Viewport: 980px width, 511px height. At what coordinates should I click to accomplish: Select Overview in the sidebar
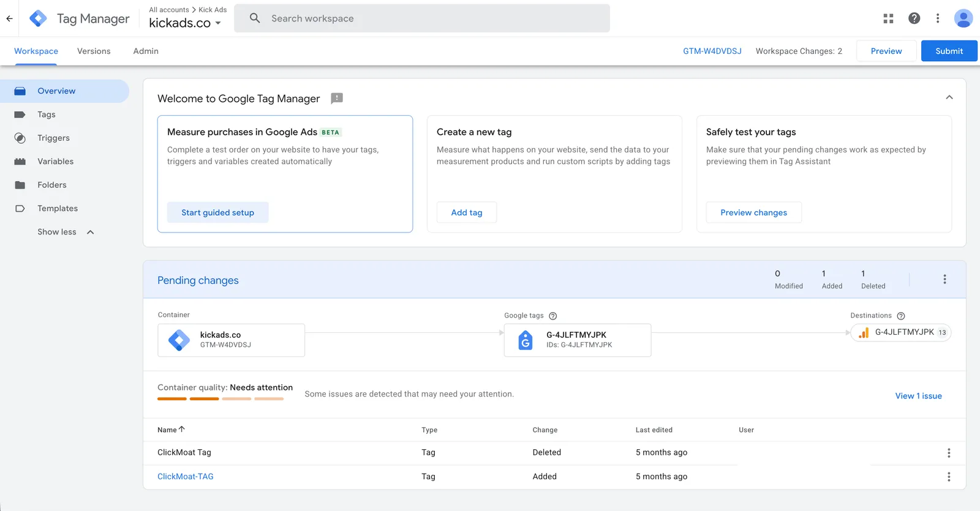point(64,91)
